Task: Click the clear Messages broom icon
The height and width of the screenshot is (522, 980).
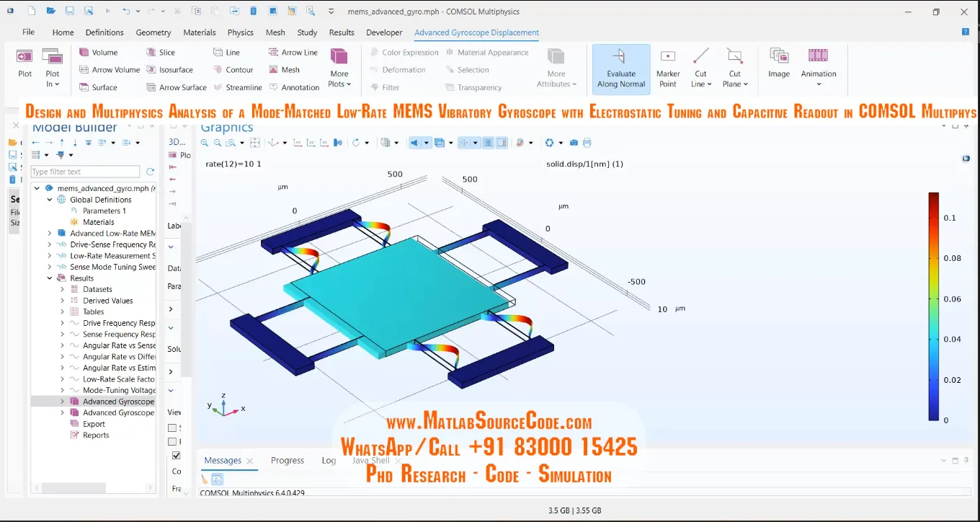Action: point(205,479)
